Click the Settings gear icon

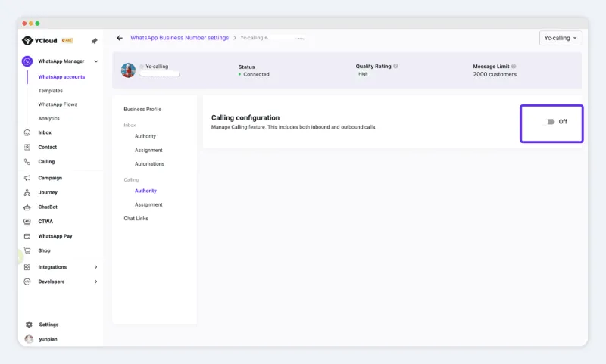29,325
